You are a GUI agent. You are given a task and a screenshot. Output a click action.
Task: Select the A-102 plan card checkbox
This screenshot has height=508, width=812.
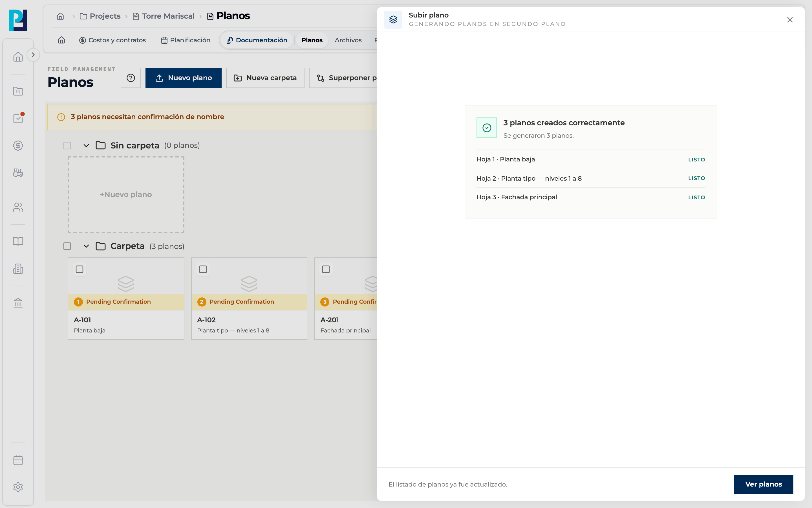[203, 270]
